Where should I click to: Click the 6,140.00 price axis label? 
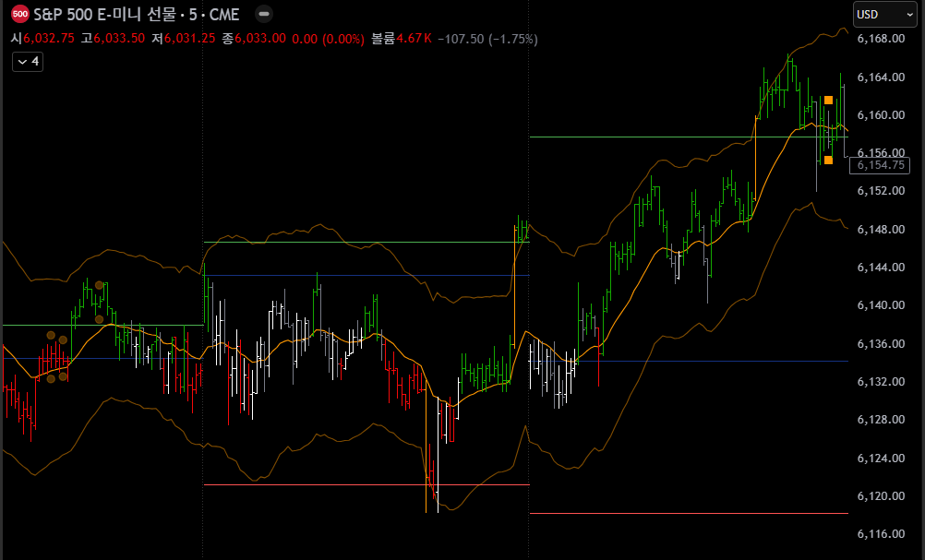tap(881, 304)
